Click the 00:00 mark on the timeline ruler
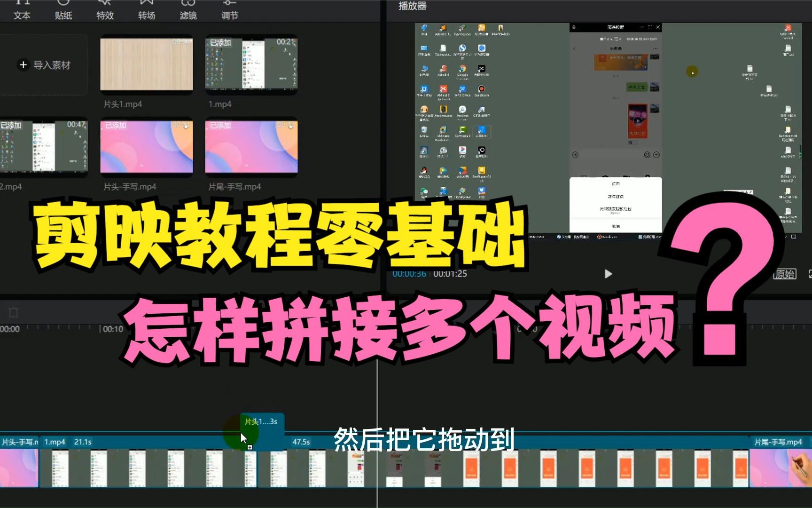The height and width of the screenshot is (508, 812). pyautogui.click(x=9, y=329)
